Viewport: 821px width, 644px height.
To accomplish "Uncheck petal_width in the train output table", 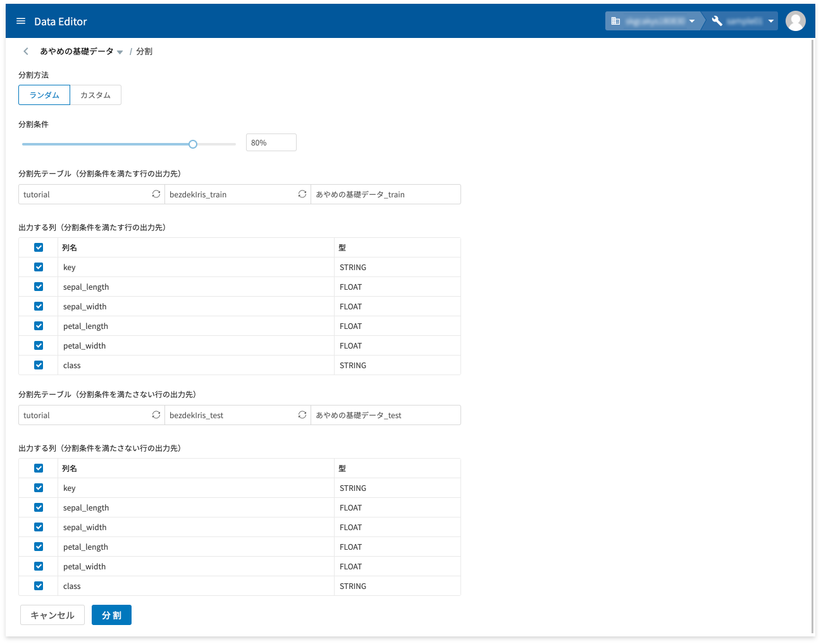I will pyautogui.click(x=39, y=345).
